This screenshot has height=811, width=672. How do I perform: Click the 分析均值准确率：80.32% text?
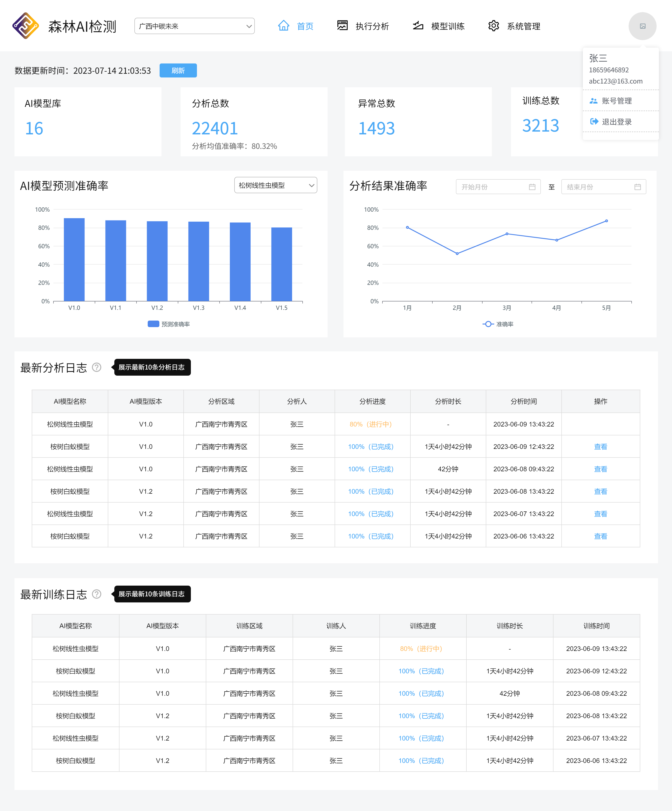pos(234,146)
